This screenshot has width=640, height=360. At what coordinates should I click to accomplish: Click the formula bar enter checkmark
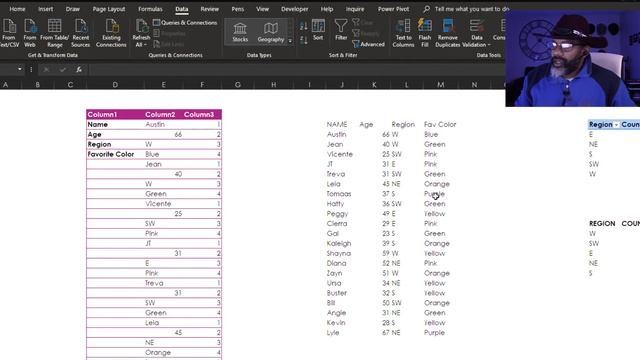point(62,69)
